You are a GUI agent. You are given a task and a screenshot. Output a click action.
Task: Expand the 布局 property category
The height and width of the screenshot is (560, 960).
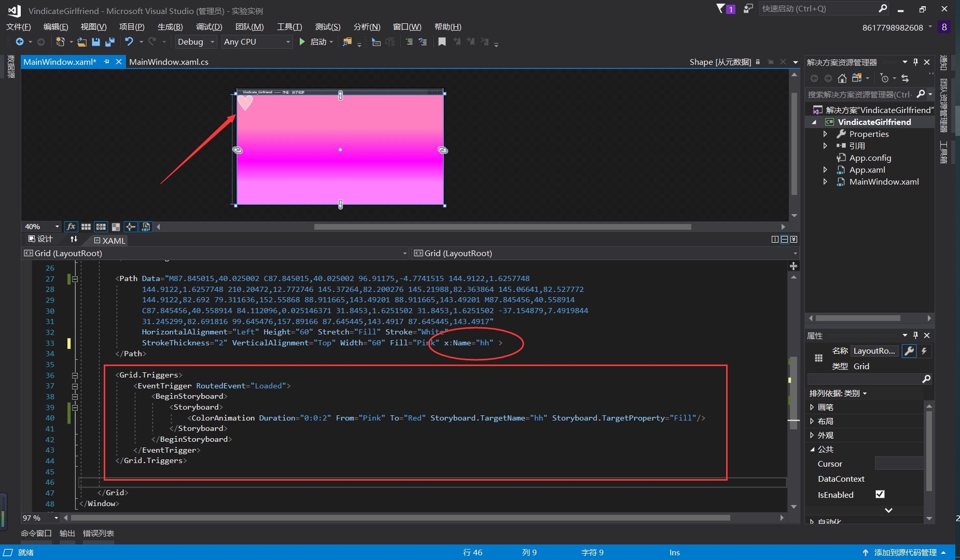812,421
